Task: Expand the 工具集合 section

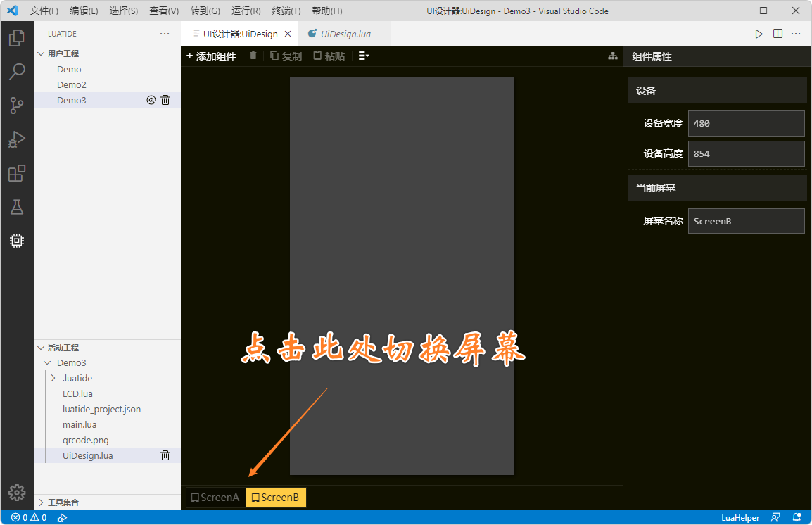Action: [41, 502]
